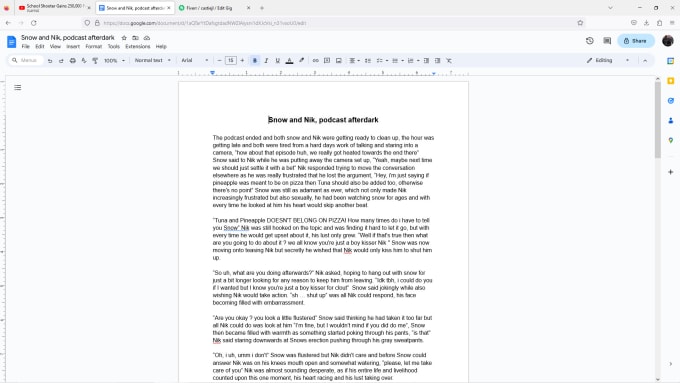Hide the side panel with arrow
The width and height of the screenshot is (680, 383).
click(x=670, y=364)
